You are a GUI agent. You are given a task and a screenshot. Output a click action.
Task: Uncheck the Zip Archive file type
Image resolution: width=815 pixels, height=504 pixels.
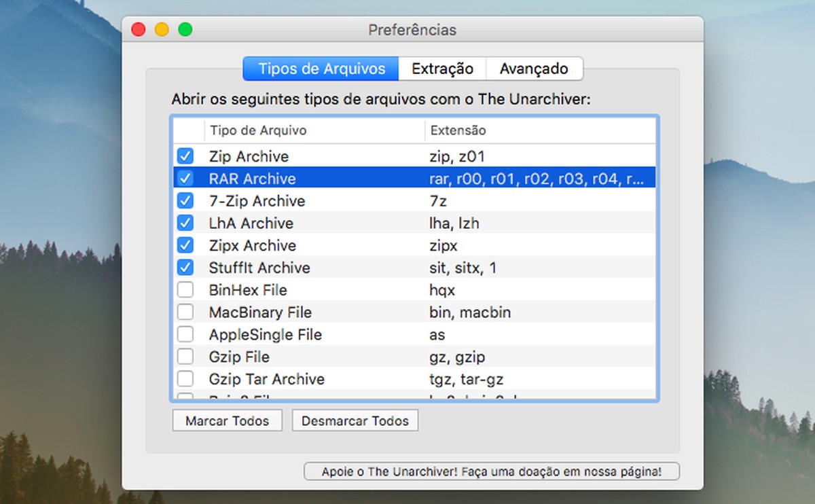[185, 156]
